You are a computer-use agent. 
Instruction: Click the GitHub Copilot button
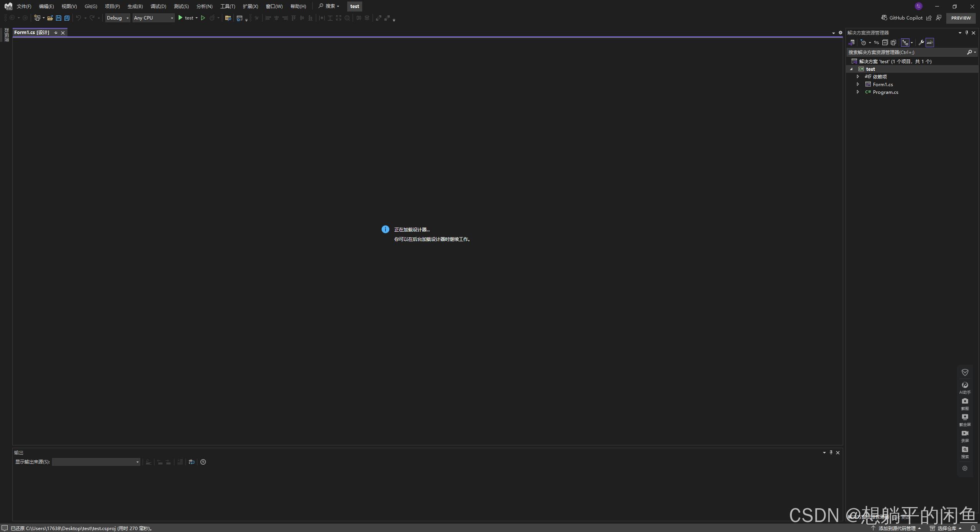(x=902, y=18)
